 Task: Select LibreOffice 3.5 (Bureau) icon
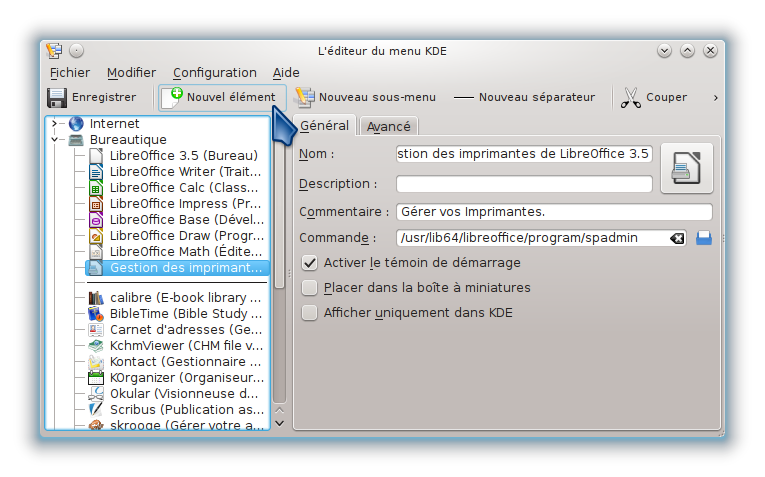96,156
